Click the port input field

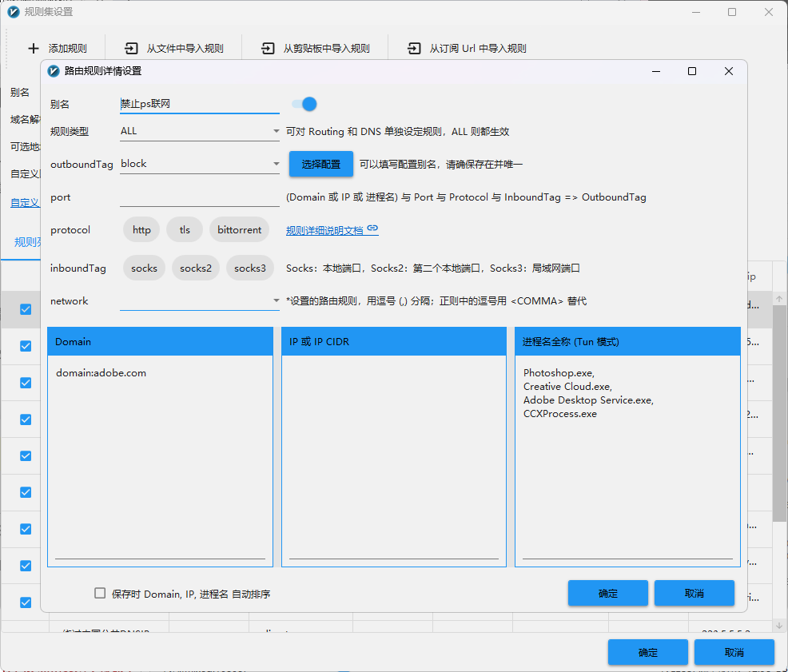coord(200,197)
